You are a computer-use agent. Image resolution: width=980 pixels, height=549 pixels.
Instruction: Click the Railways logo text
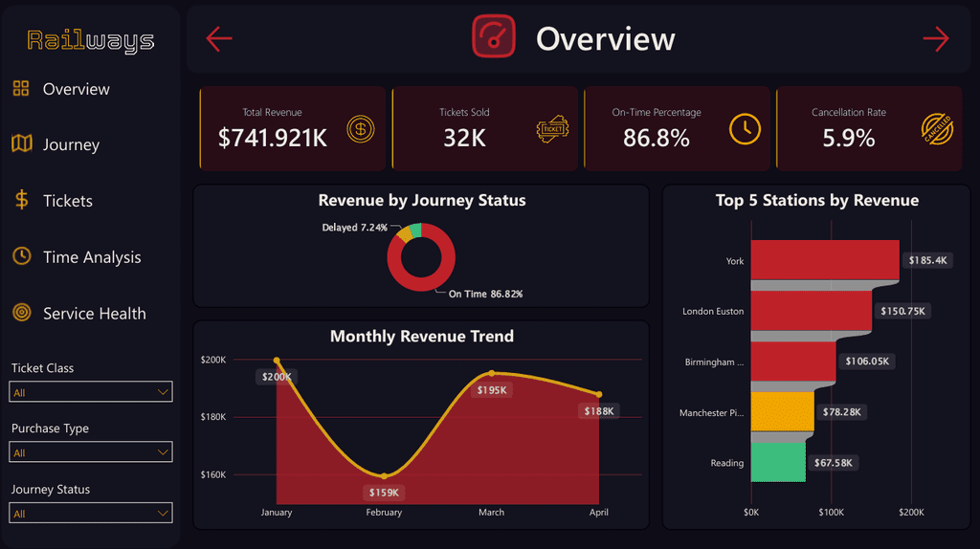pos(91,40)
